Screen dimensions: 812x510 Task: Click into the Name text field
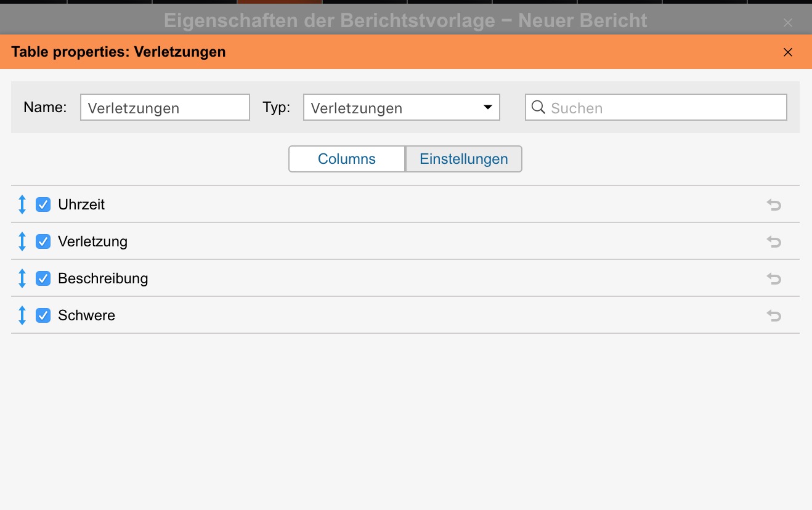coord(164,108)
